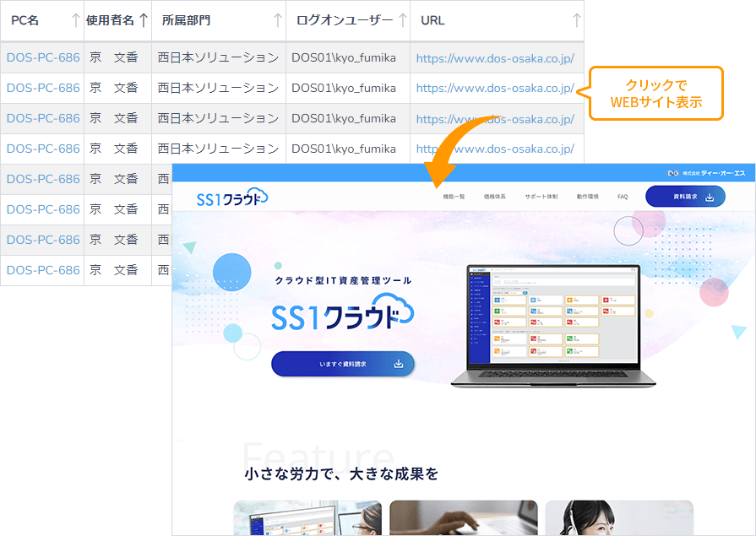Open the URL link beside クリックでWEBサイト表示 callout
This screenshot has width=756, height=536.
[495, 89]
